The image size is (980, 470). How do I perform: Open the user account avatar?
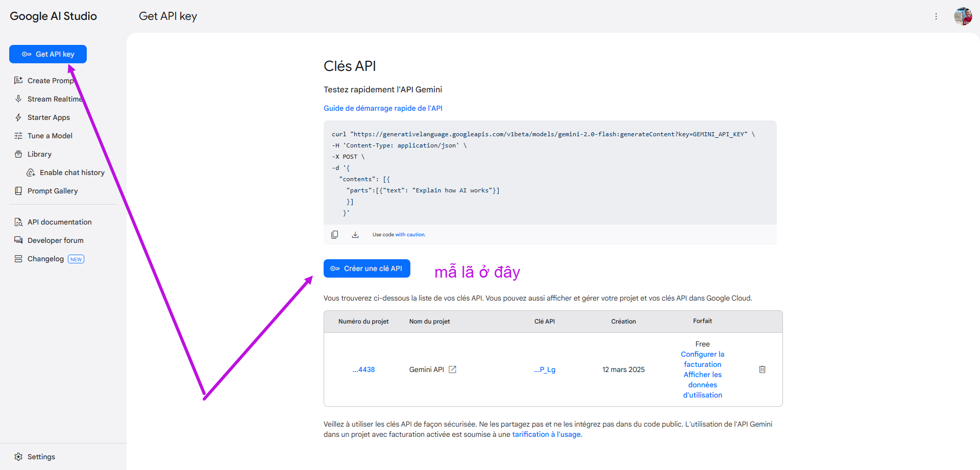point(963,16)
